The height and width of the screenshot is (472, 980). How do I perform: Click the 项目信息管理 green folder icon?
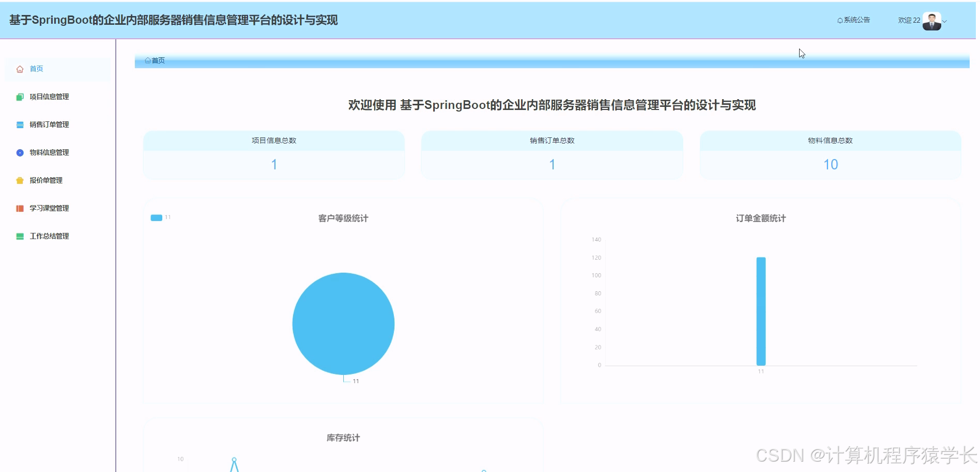pos(20,97)
